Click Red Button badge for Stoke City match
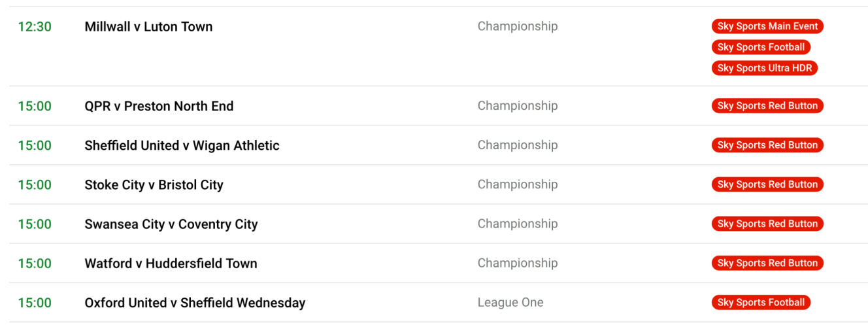The image size is (868, 327). pos(767,184)
